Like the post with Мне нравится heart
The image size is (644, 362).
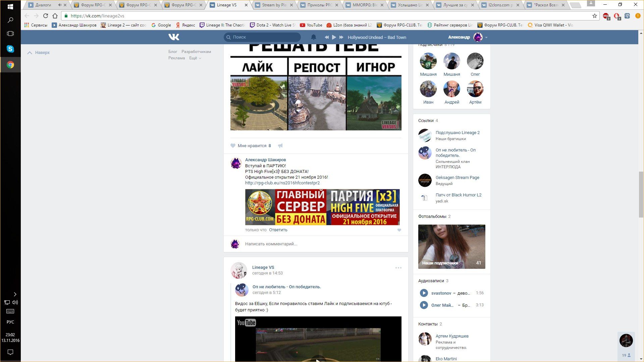point(233,146)
